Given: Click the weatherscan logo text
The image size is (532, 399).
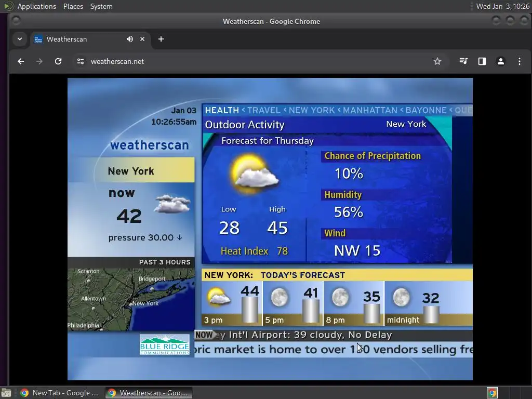Looking at the screenshot, I should point(150,145).
